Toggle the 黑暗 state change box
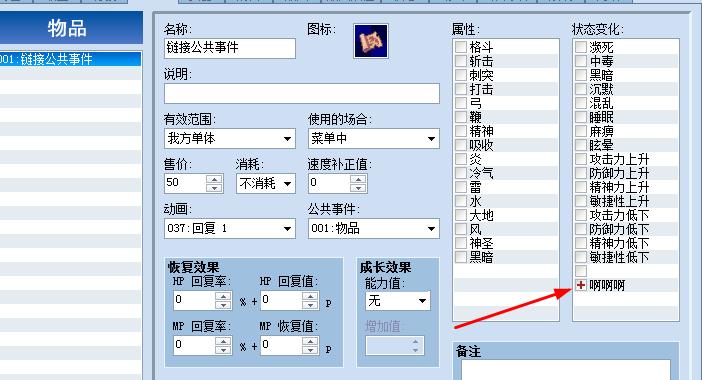This screenshot has width=702, height=380. pyautogui.click(x=581, y=75)
